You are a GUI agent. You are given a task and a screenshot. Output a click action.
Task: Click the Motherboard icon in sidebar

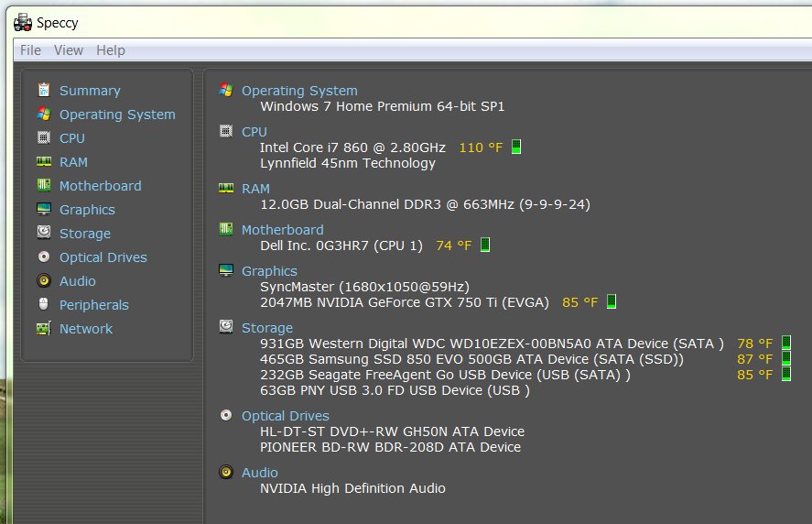pyautogui.click(x=43, y=185)
